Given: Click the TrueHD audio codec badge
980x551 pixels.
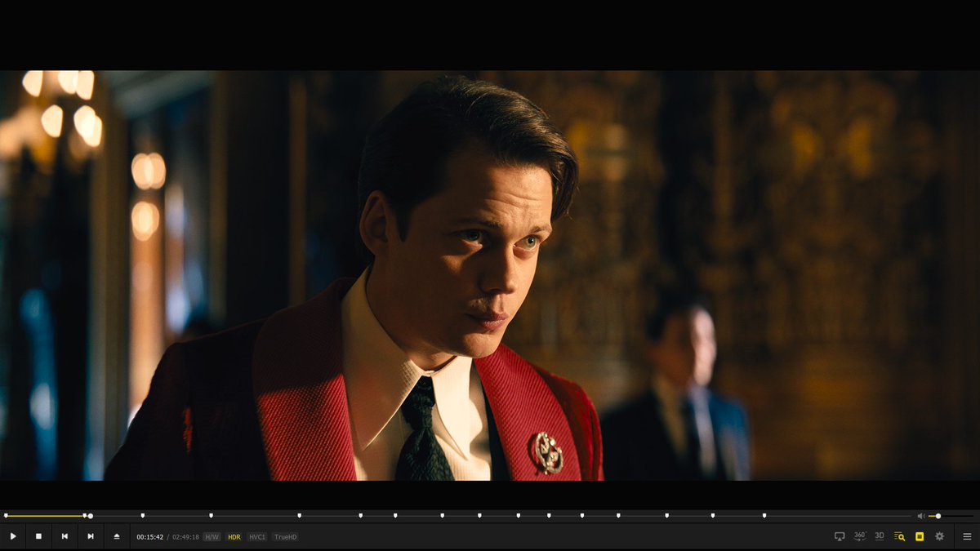Looking at the screenshot, I should point(285,537).
